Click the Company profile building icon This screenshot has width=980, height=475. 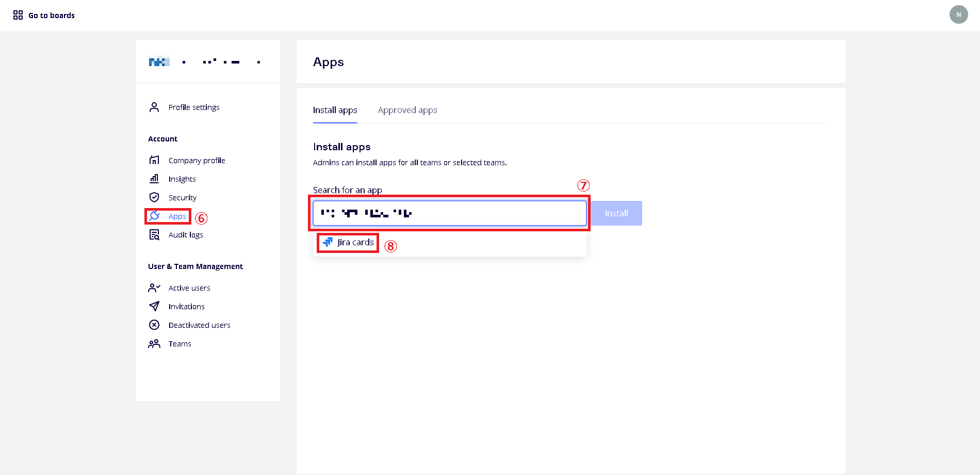pos(154,160)
